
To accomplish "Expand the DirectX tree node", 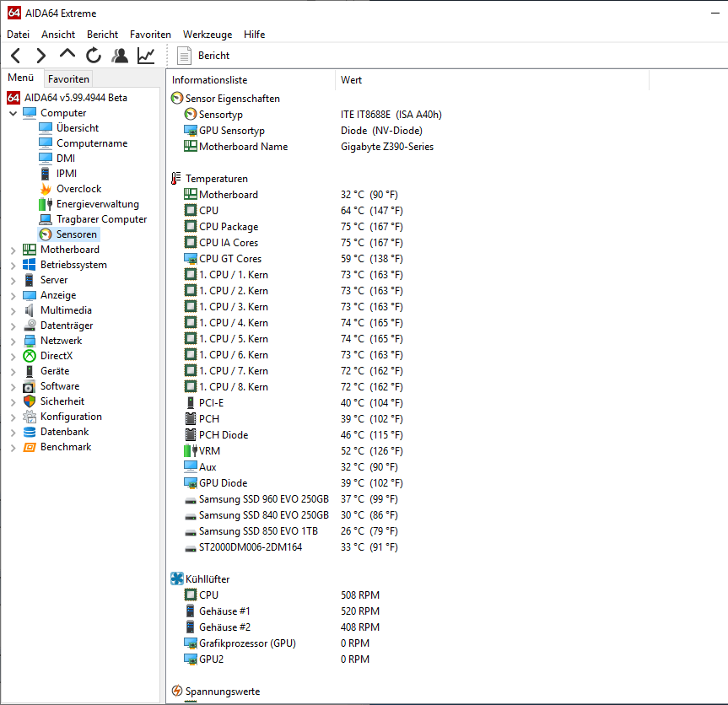I will (x=13, y=357).
